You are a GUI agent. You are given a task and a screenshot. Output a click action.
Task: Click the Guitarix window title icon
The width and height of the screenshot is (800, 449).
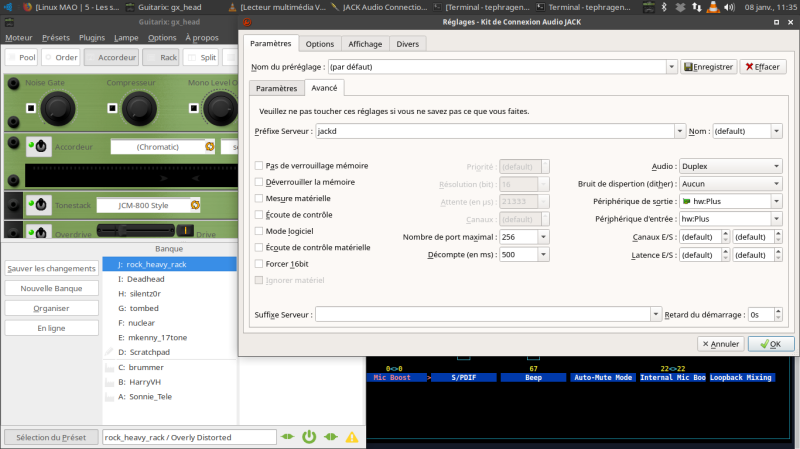(9, 22)
